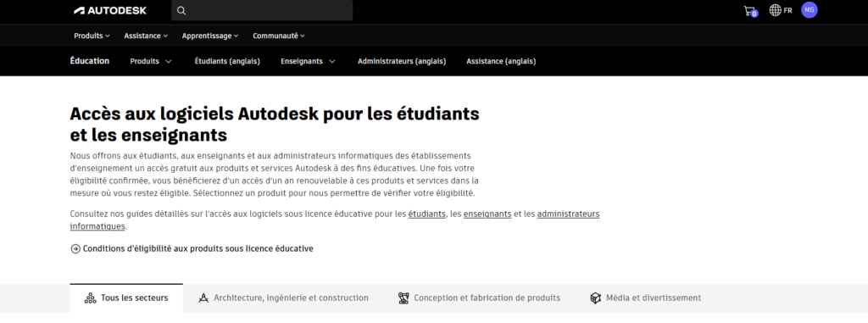The image size is (868, 323).
Task: Click the Architecture compass icon
Action: coord(203,298)
